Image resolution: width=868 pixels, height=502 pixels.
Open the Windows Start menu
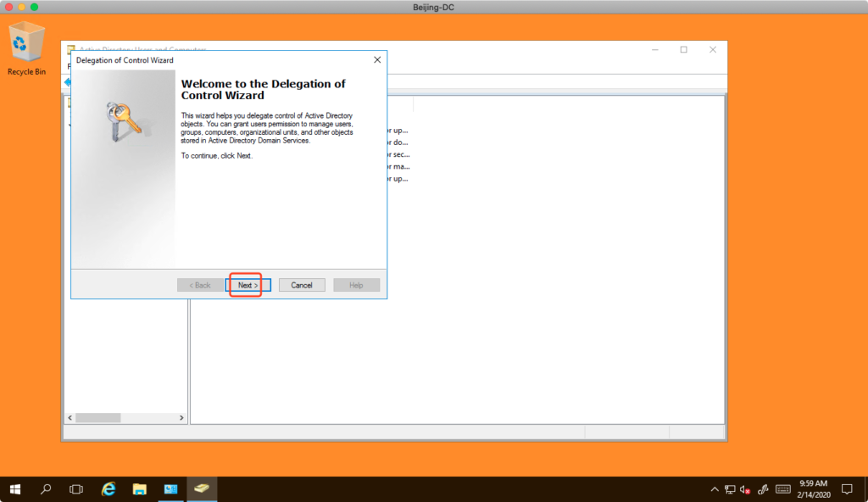15,489
